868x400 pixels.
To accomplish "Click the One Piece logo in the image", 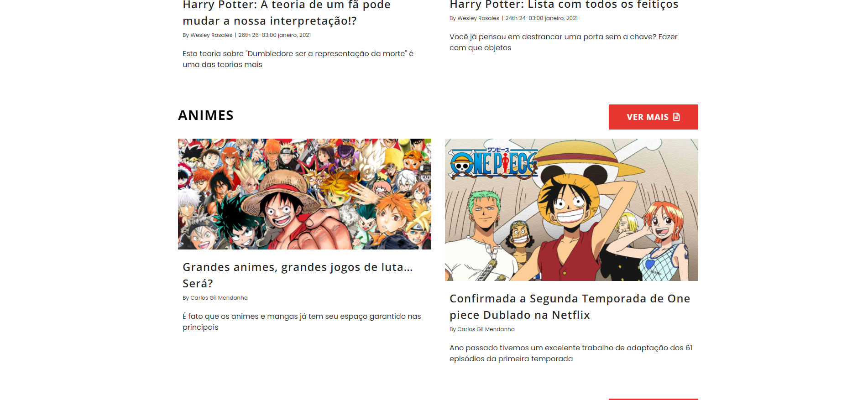I will coord(493,163).
